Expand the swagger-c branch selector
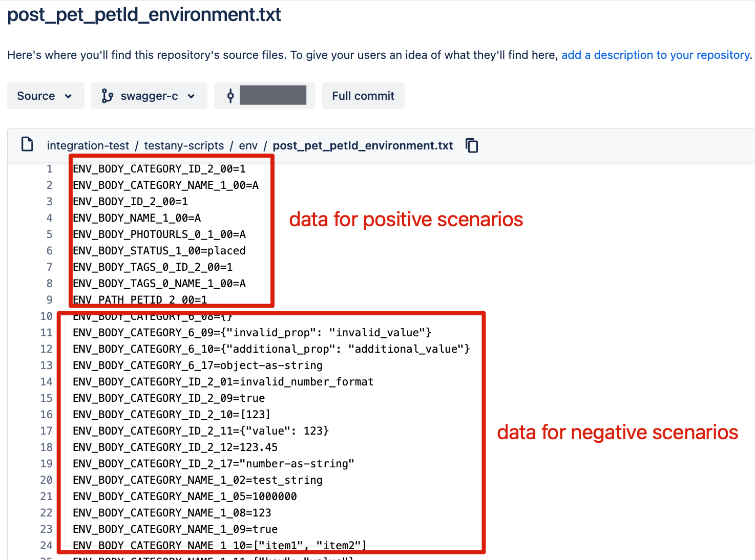 (x=149, y=96)
